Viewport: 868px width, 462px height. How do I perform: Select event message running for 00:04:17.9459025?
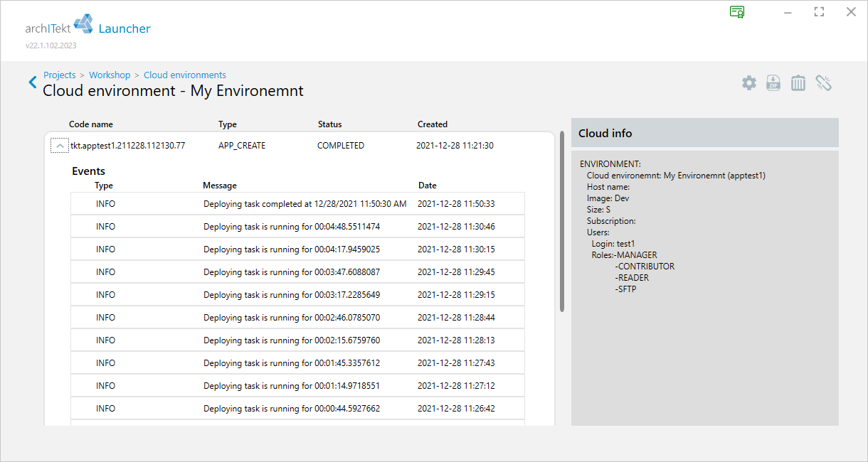[292, 249]
